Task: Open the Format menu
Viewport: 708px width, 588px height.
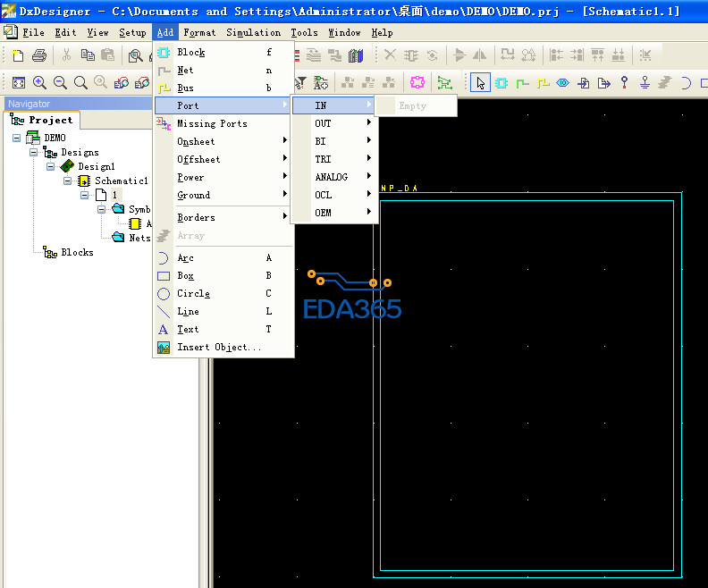Action: tap(199, 32)
